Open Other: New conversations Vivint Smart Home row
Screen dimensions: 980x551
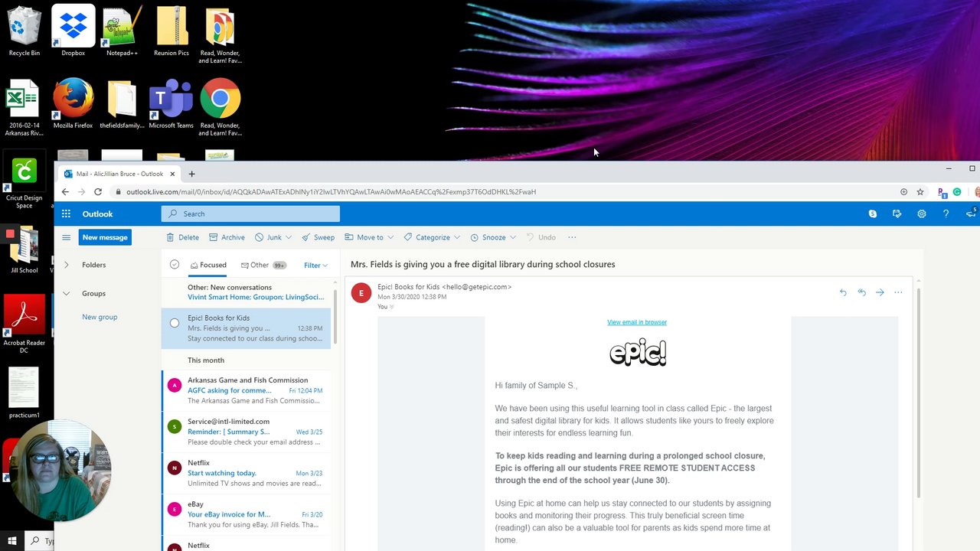point(247,292)
